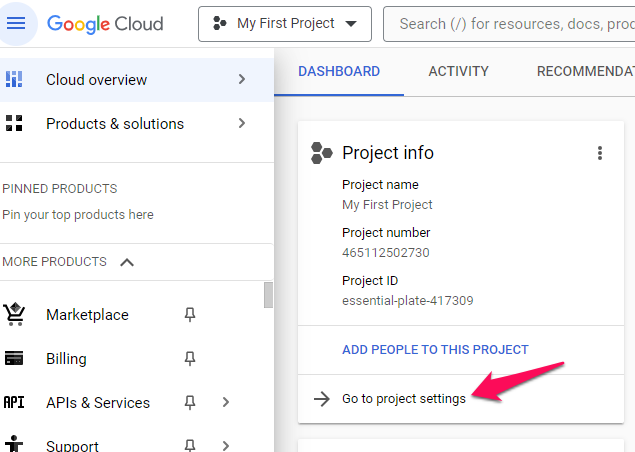This screenshot has height=452, width=635.
Task: Open Project info three-dot options menu
Action: (600, 153)
